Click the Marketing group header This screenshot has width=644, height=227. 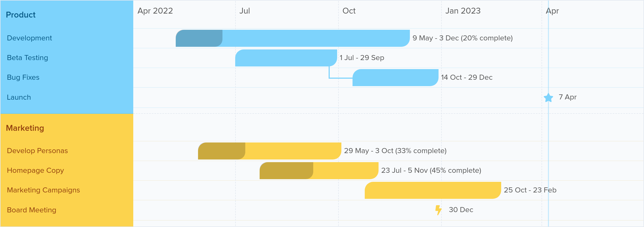[x=25, y=128]
